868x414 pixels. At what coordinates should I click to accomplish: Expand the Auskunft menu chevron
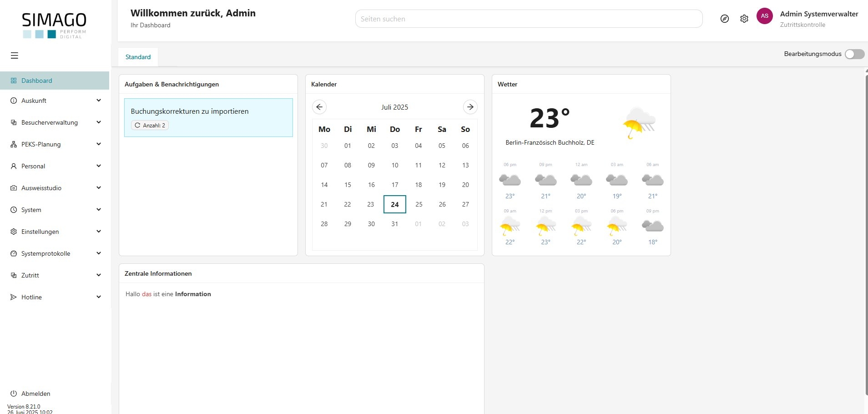click(99, 101)
